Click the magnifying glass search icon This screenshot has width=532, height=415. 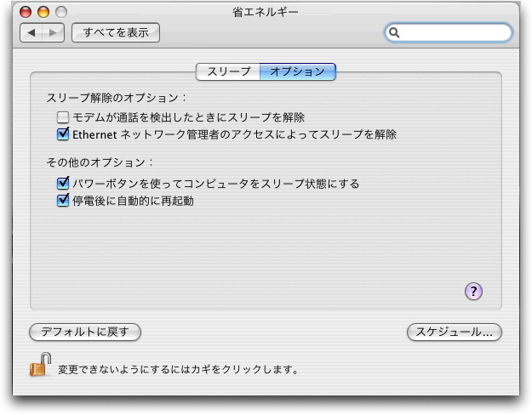point(394,32)
